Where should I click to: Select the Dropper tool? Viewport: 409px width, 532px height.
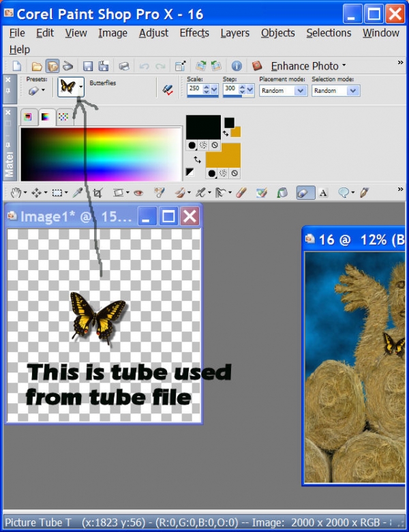click(x=78, y=193)
